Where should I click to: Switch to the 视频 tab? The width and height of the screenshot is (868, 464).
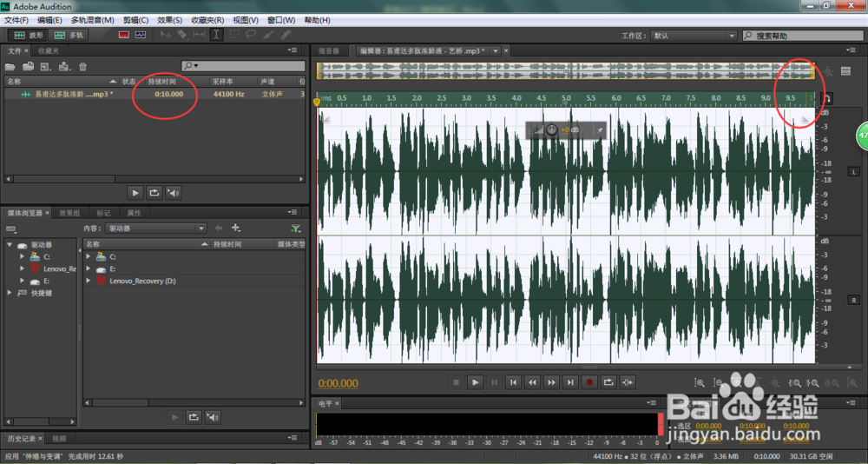(59, 439)
